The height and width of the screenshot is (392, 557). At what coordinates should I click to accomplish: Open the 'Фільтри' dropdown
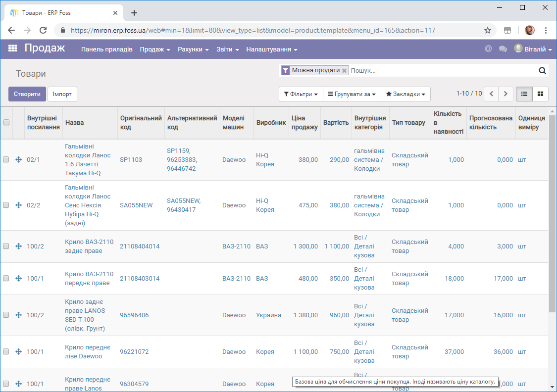pos(301,94)
